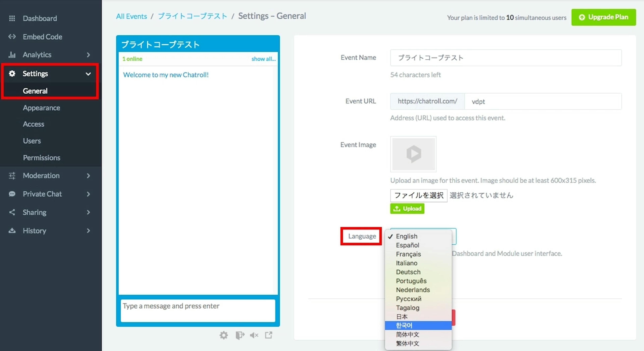Choose Español in language dropdown
The width and height of the screenshot is (644, 351).
tap(408, 245)
